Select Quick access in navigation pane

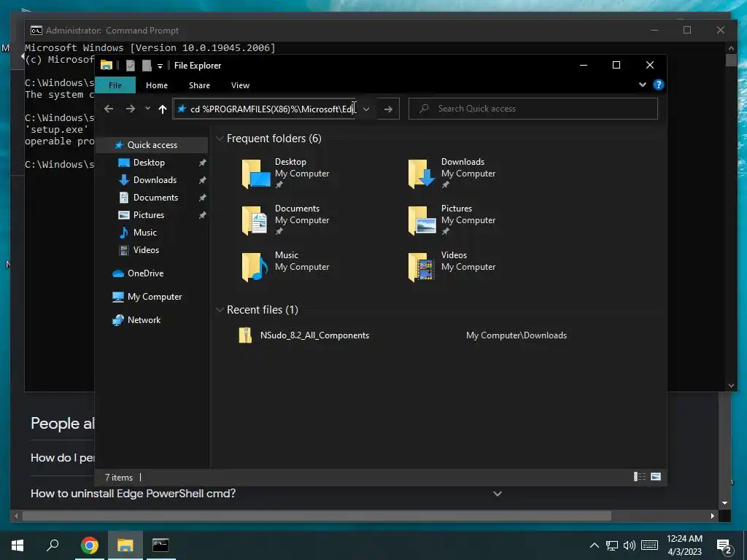tap(152, 145)
